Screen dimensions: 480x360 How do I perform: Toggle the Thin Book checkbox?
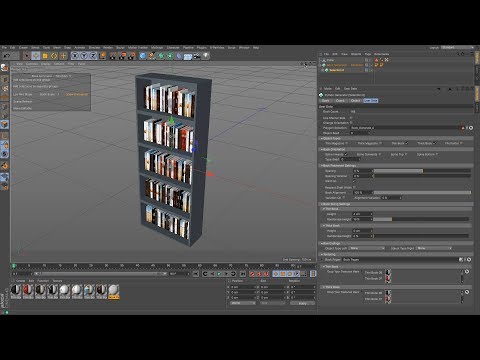point(406,143)
